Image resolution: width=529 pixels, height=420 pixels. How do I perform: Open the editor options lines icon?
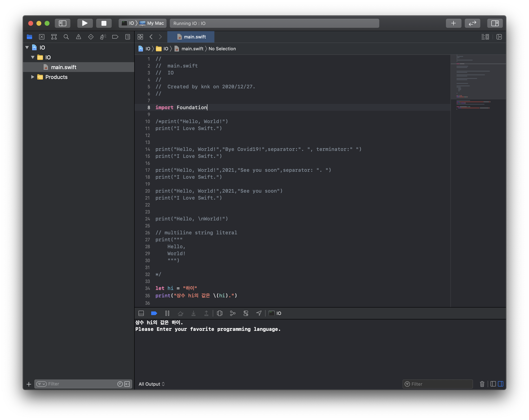coord(485,37)
